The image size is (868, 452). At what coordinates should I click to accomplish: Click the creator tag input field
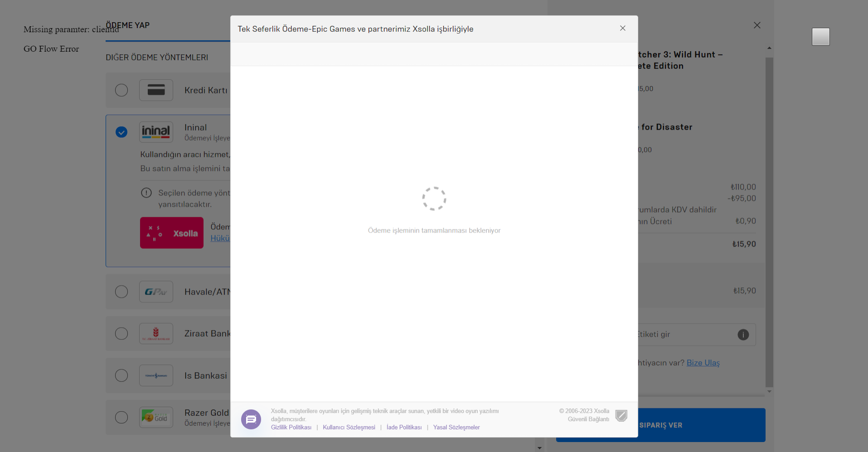point(696,335)
